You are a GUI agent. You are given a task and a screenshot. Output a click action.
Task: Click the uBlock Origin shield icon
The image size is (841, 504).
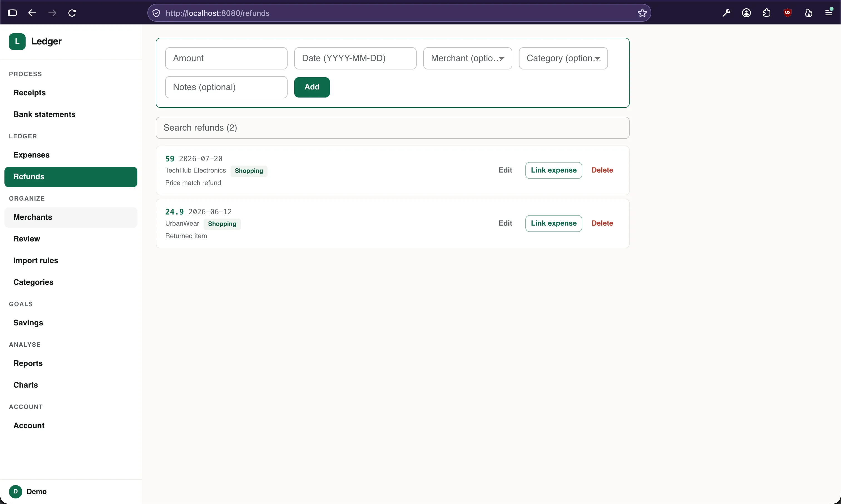tap(788, 13)
